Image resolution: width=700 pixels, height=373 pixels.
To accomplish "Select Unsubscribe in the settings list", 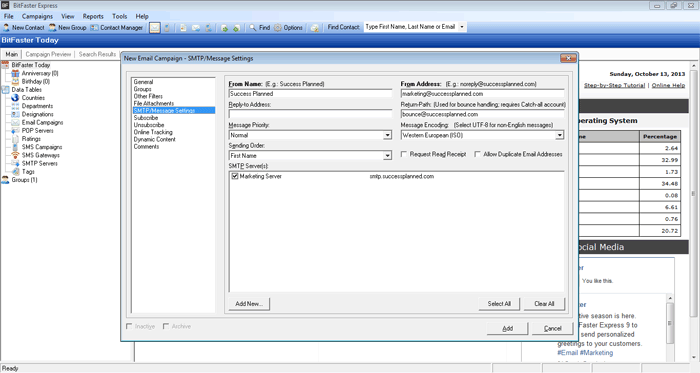I will click(x=149, y=125).
